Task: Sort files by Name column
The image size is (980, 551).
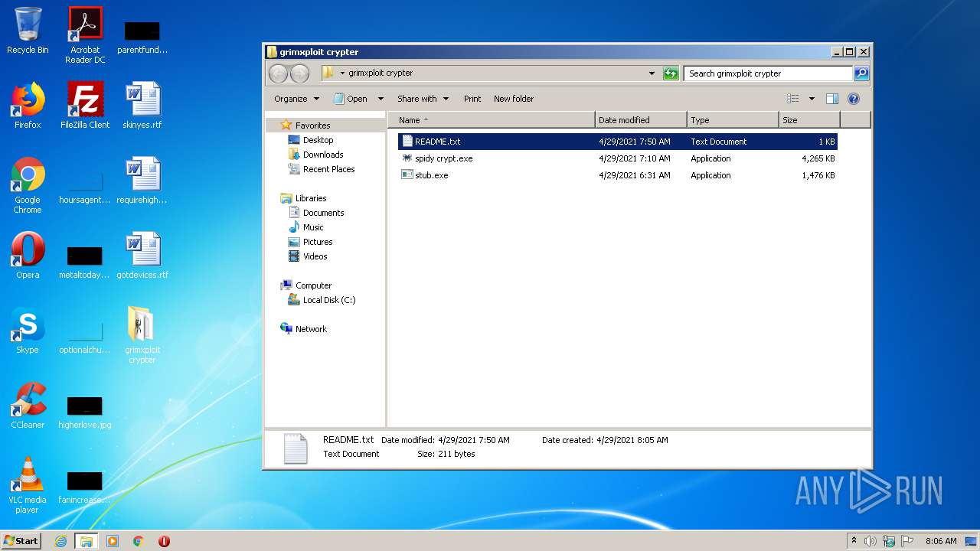Action: 492,120
